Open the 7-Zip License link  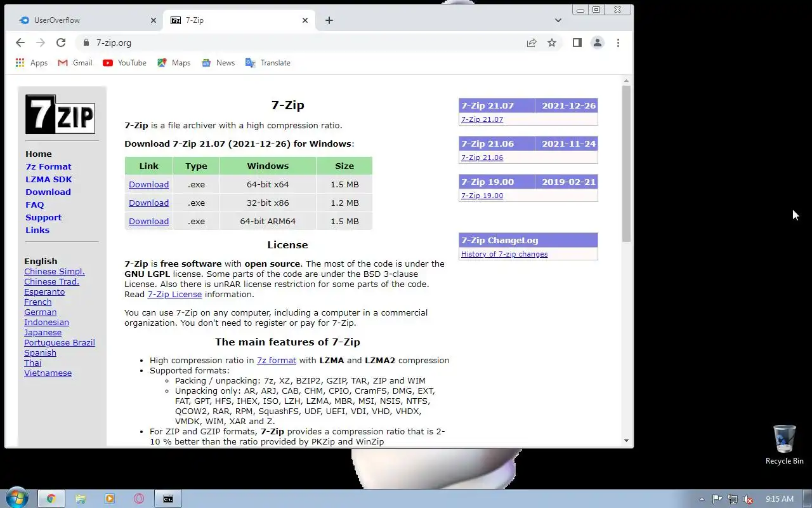click(x=174, y=294)
